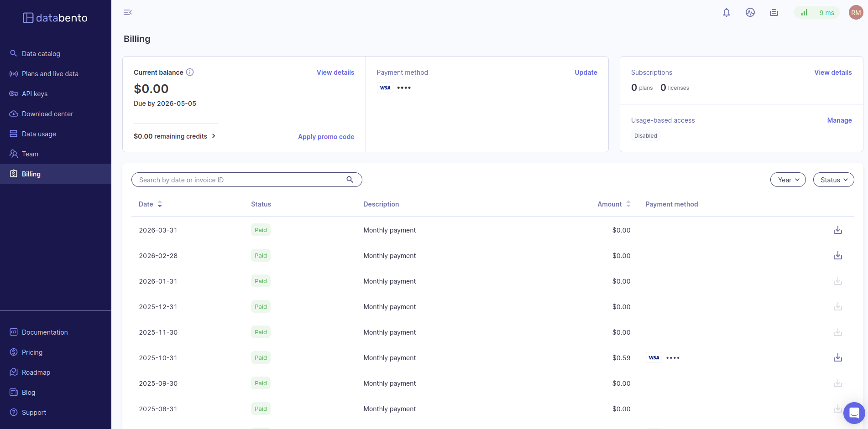Click Paid status on 2025-12-31 row

261,307
